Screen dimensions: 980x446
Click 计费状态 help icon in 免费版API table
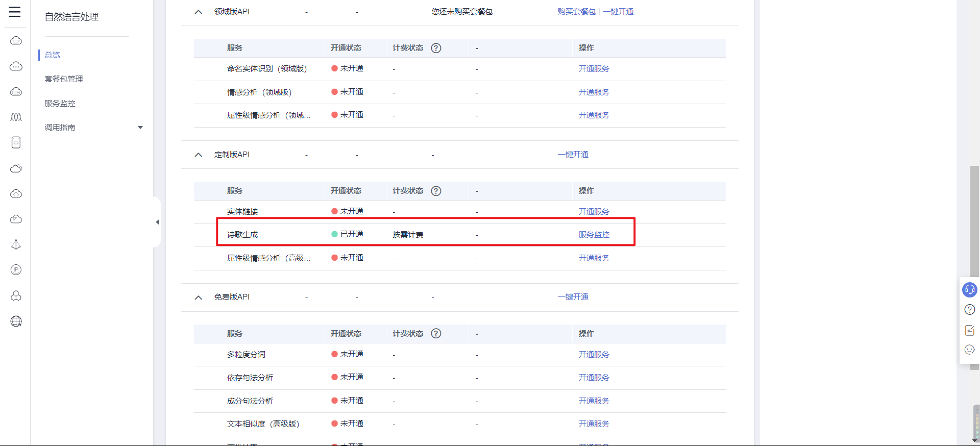point(436,333)
